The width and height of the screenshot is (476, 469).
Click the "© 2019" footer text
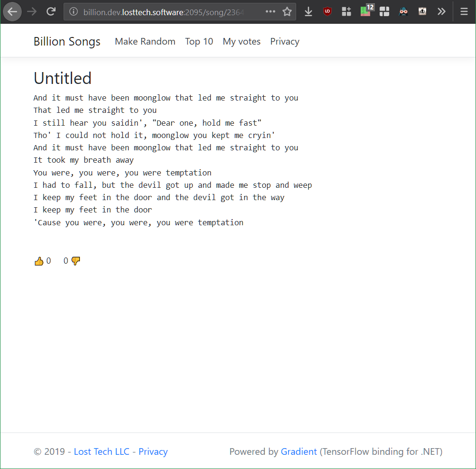[x=49, y=451]
